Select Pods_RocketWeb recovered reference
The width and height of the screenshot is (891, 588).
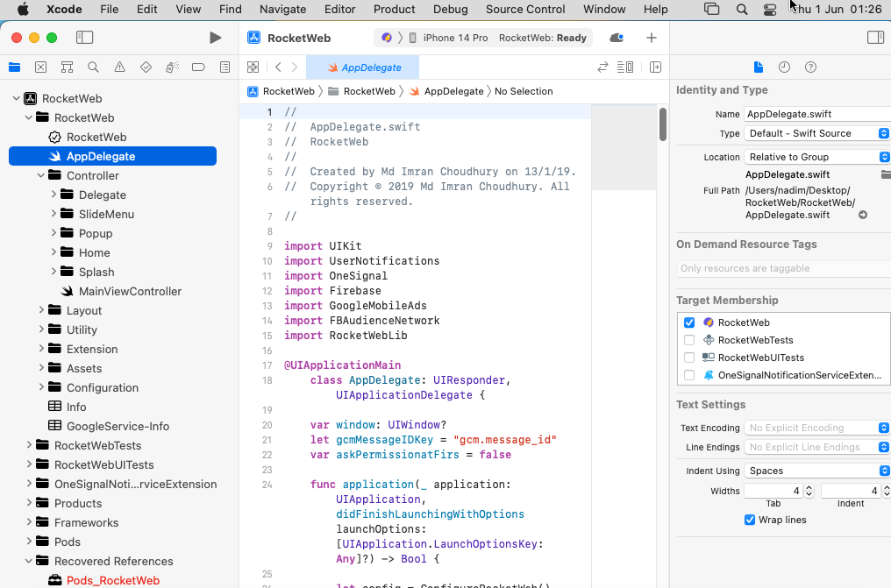112,581
